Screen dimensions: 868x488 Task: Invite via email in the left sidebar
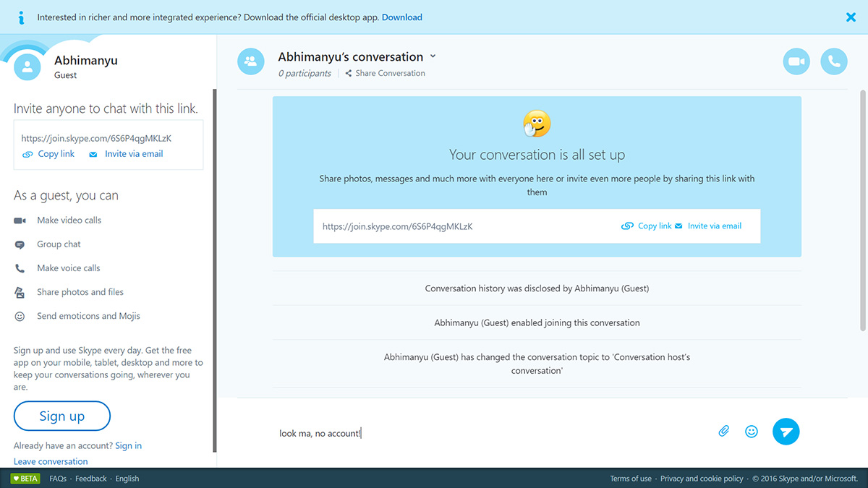point(127,154)
